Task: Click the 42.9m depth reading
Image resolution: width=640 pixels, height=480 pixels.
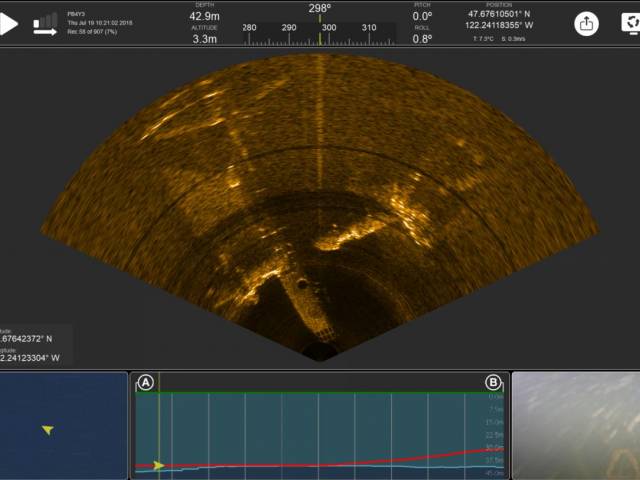Action: (x=204, y=16)
